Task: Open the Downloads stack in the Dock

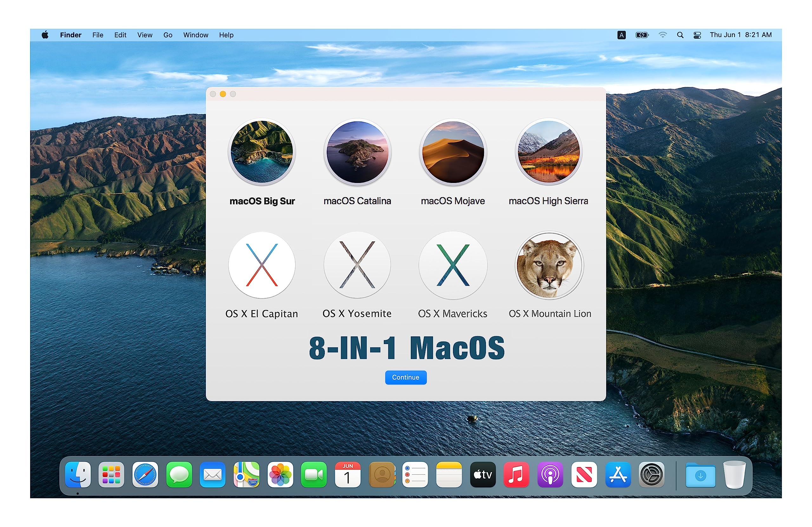Action: point(700,474)
